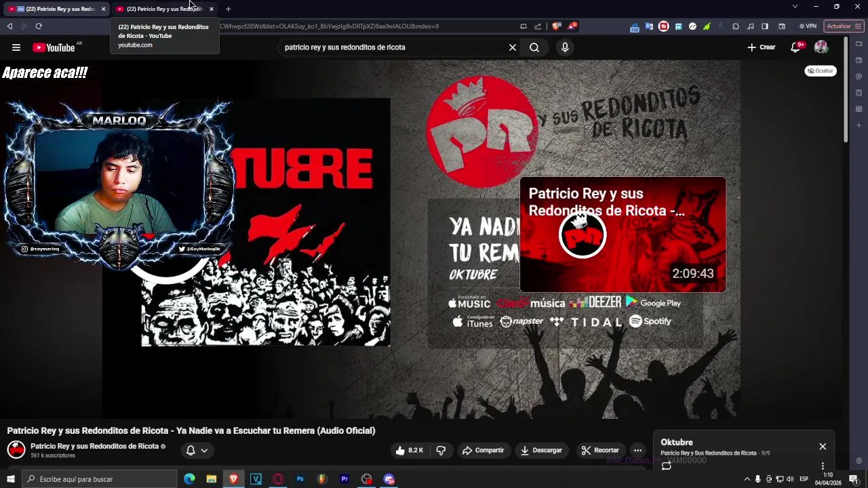
Task: Reload the page with refresh icon
Action: (39, 26)
